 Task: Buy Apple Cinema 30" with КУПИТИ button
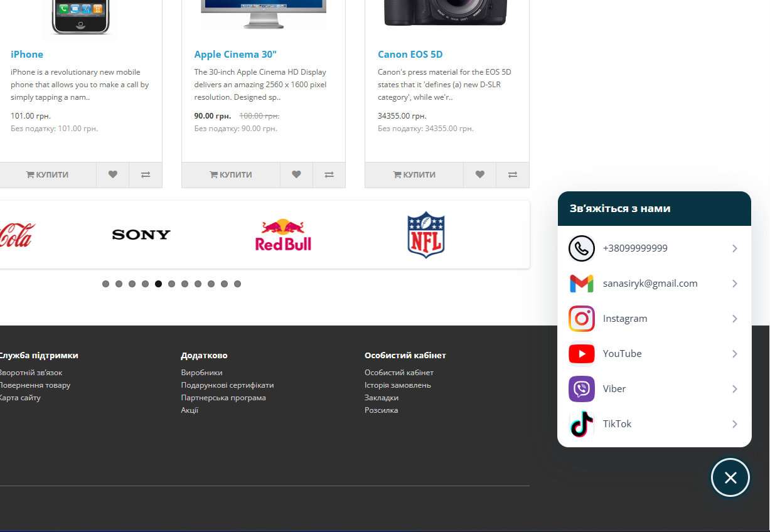click(x=231, y=175)
